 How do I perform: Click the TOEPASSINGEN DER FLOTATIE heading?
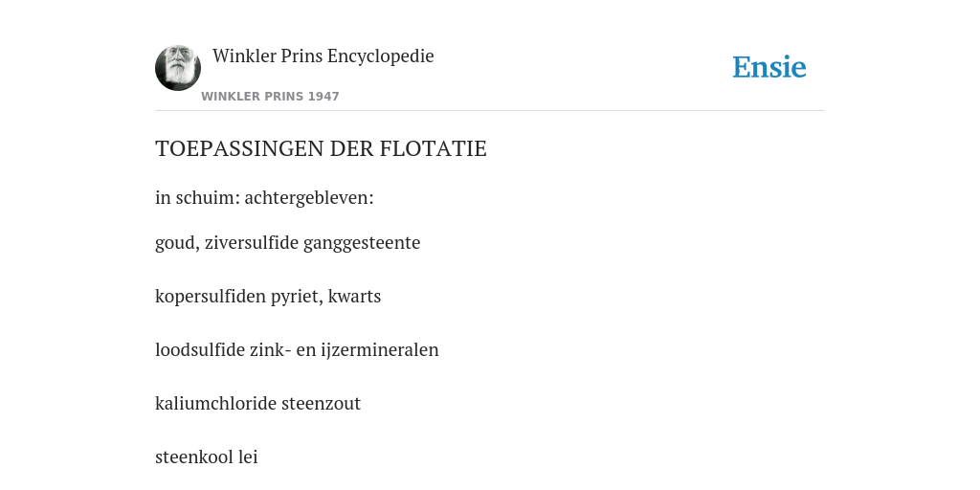[321, 148]
